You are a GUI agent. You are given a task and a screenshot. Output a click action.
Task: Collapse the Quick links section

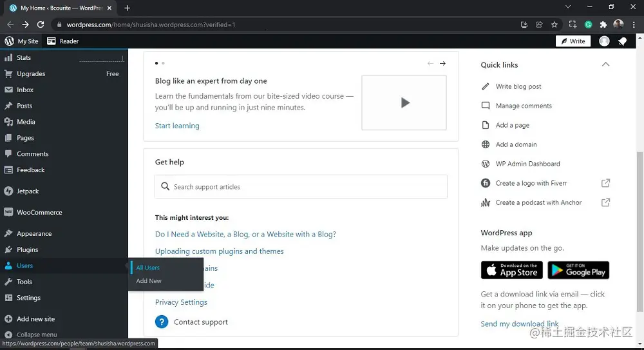(x=605, y=64)
